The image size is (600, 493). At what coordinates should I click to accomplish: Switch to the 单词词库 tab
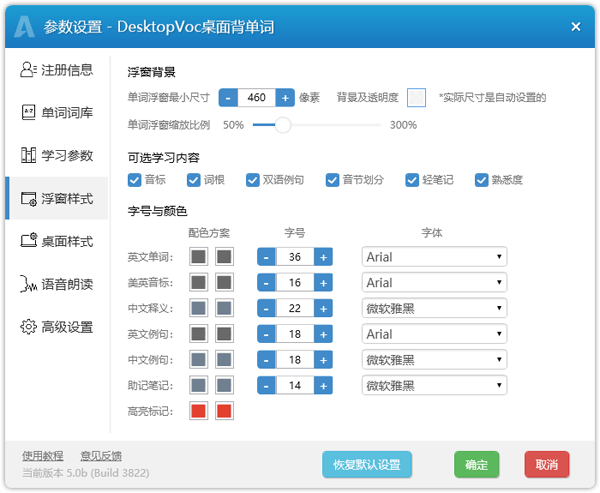coord(57,113)
